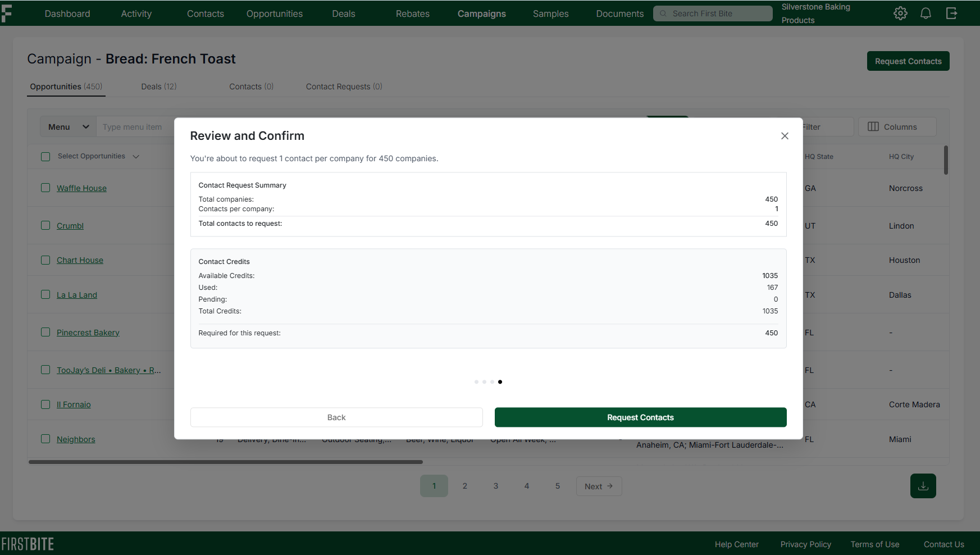Switch to the Contacts (0) tab

click(x=252, y=87)
